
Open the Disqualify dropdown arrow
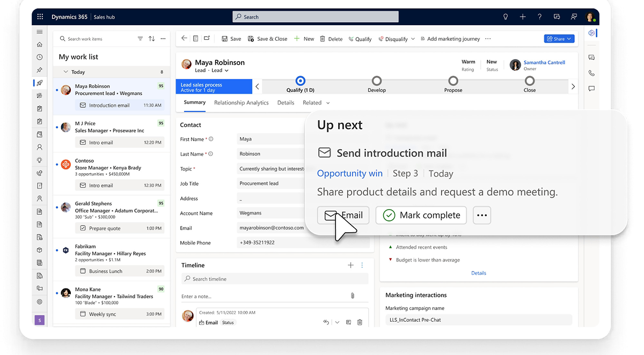tap(413, 39)
